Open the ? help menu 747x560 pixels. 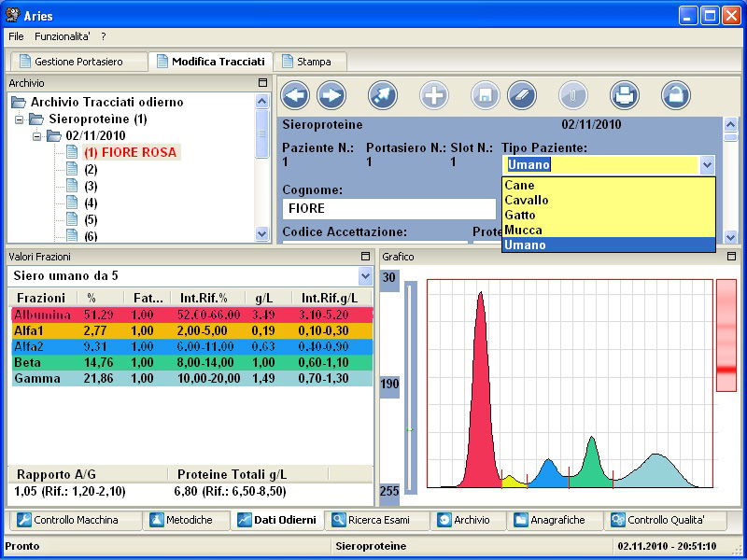(x=104, y=36)
